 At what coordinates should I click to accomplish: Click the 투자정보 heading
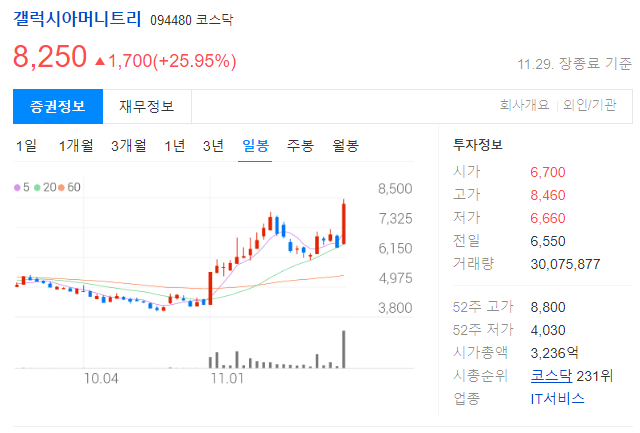coord(478,144)
